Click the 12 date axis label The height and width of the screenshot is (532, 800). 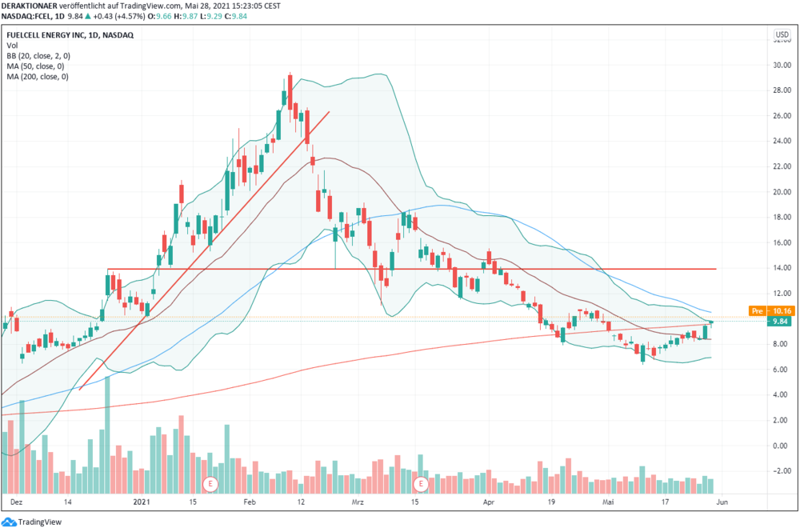pos(301,502)
